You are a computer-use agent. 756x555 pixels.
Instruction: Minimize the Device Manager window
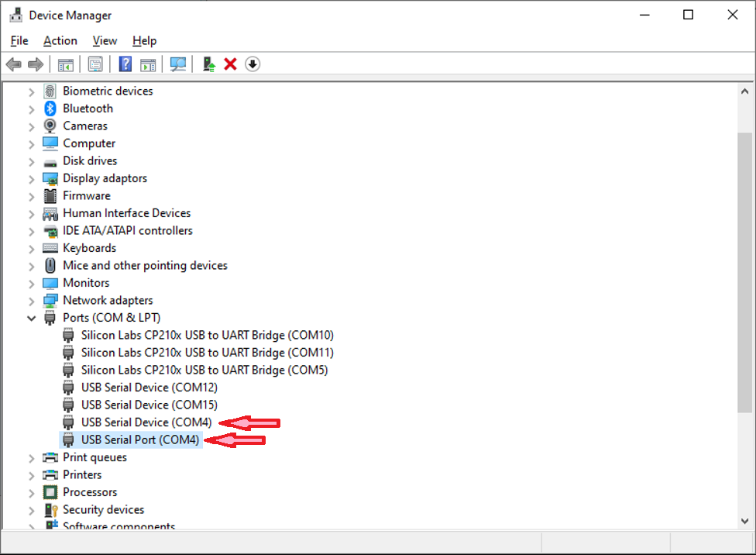click(644, 15)
